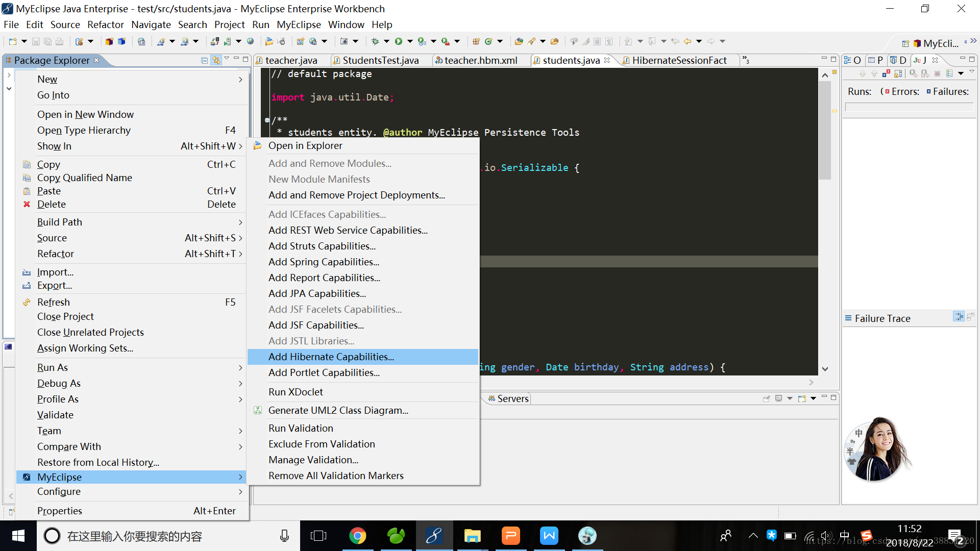Choose Open in Explorer submenu item
This screenshot has height=551, width=980.
(363, 145)
